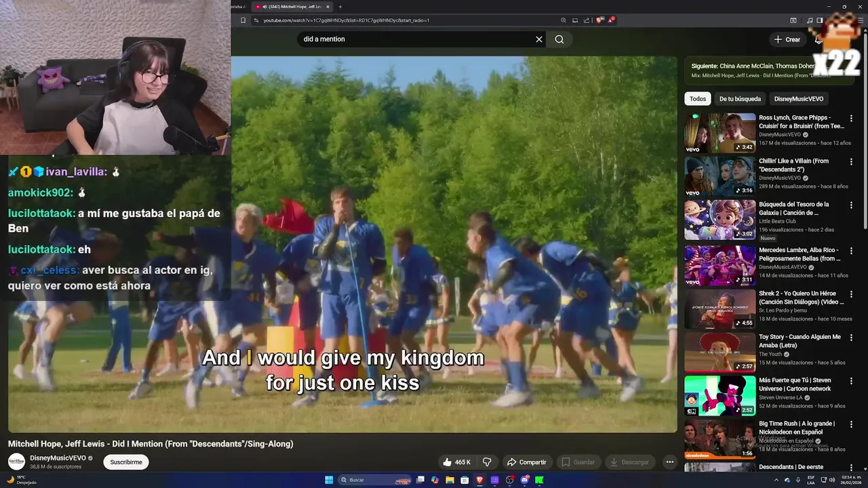The image size is (868, 488).
Task: Click the bookmark icon left of address bar
Action: coord(243,20)
